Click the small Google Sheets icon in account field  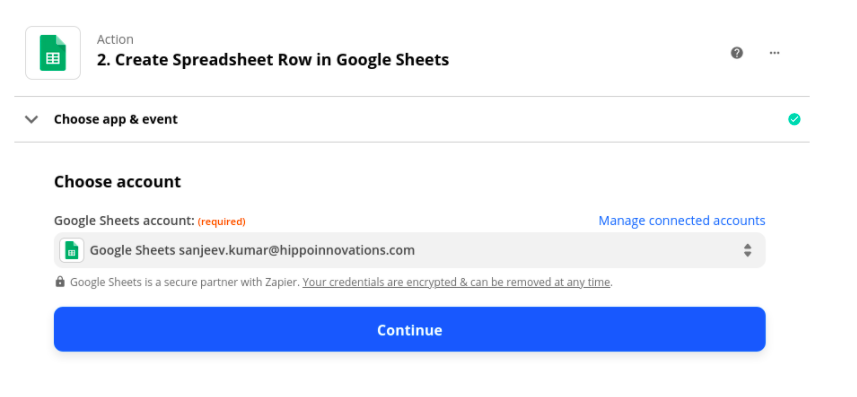72,250
